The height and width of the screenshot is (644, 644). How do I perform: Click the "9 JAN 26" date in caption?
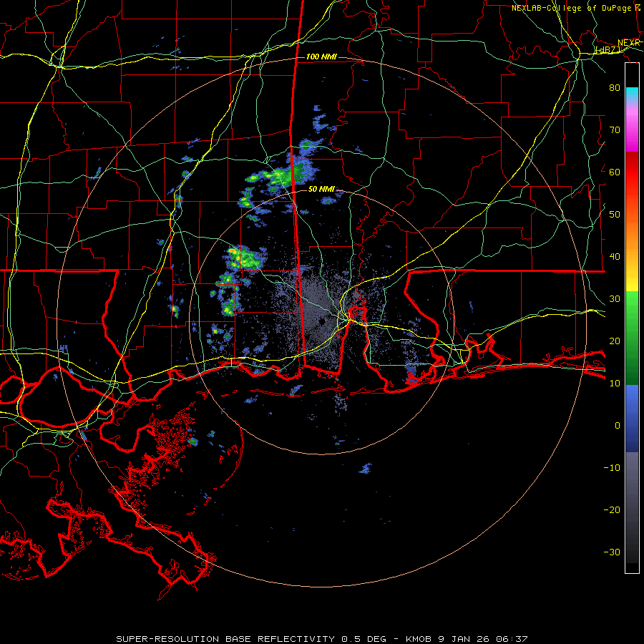[464, 639]
